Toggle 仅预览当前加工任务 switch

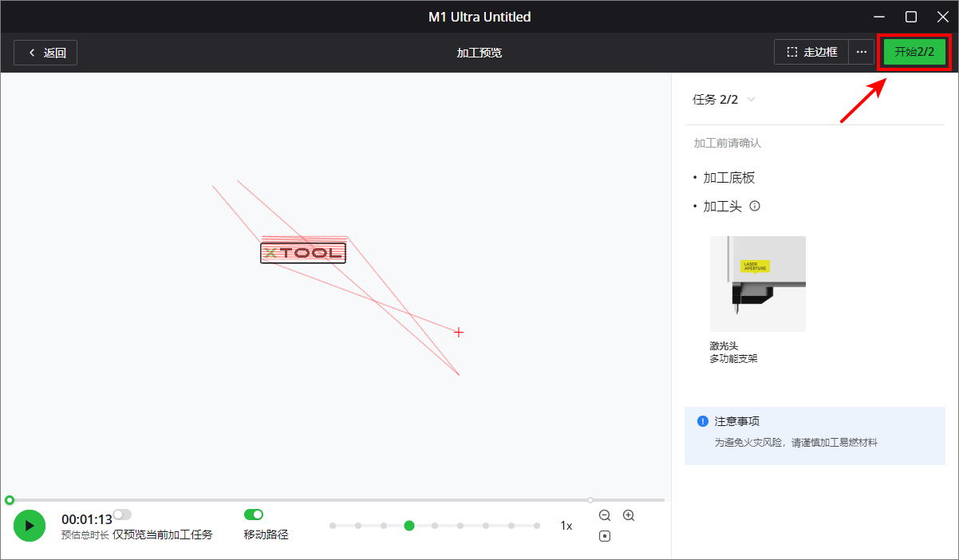(x=122, y=515)
